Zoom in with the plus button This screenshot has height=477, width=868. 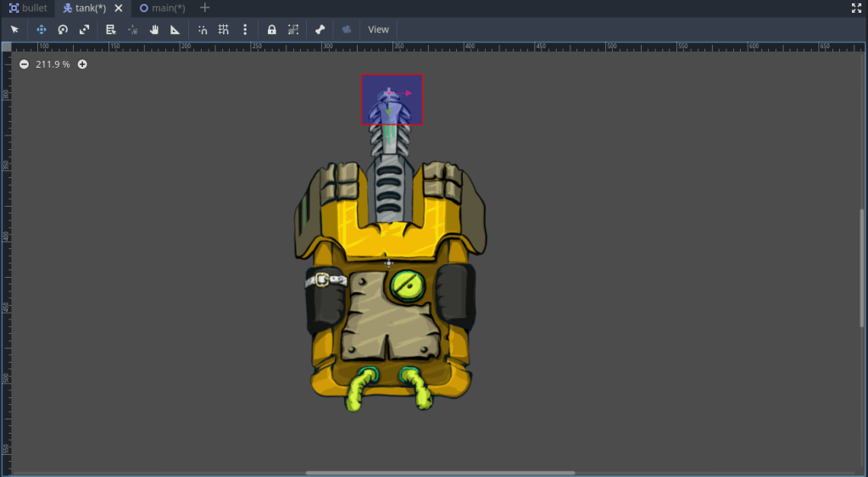tap(82, 64)
